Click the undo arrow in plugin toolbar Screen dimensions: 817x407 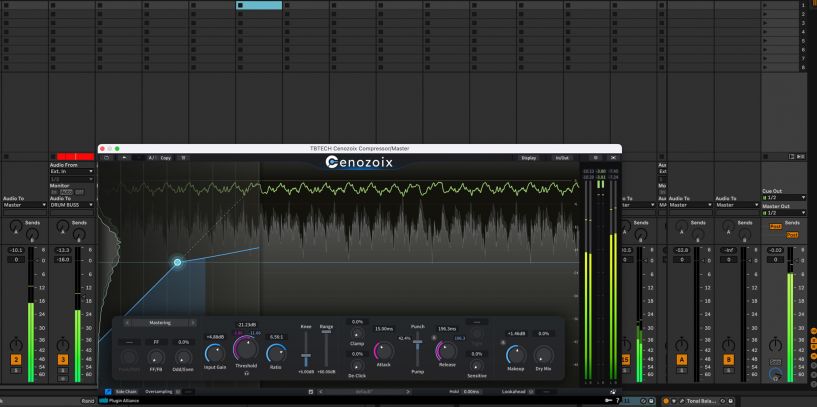click(123, 157)
